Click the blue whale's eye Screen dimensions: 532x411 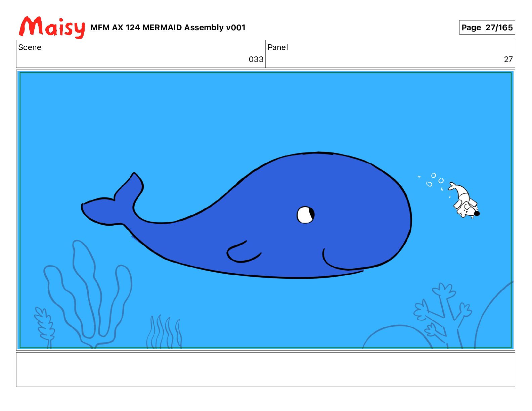306,215
